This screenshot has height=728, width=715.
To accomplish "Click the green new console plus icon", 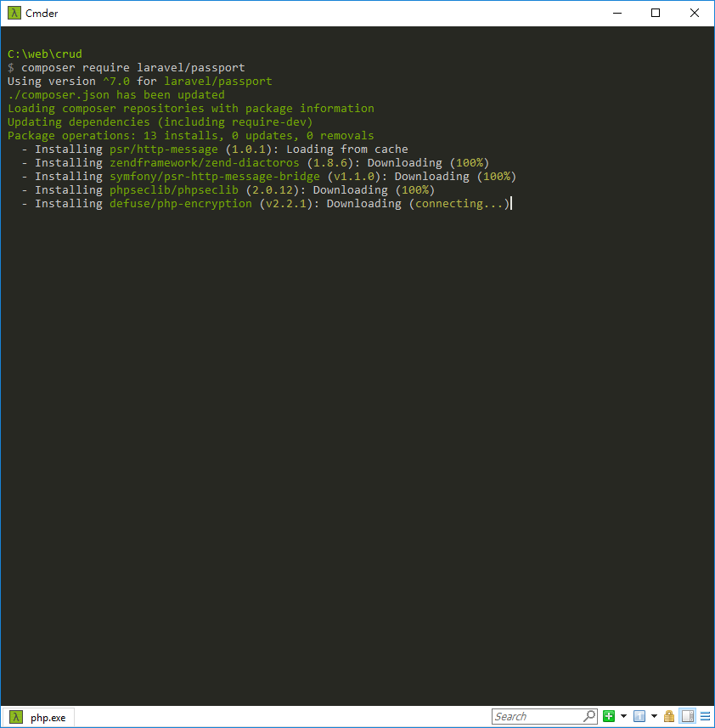I will [x=609, y=716].
